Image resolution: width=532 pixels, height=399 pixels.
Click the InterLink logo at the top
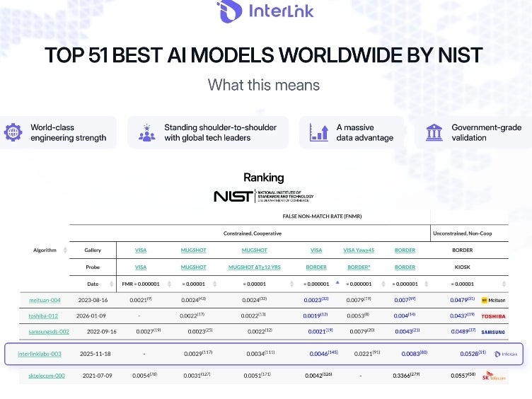pos(265,11)
